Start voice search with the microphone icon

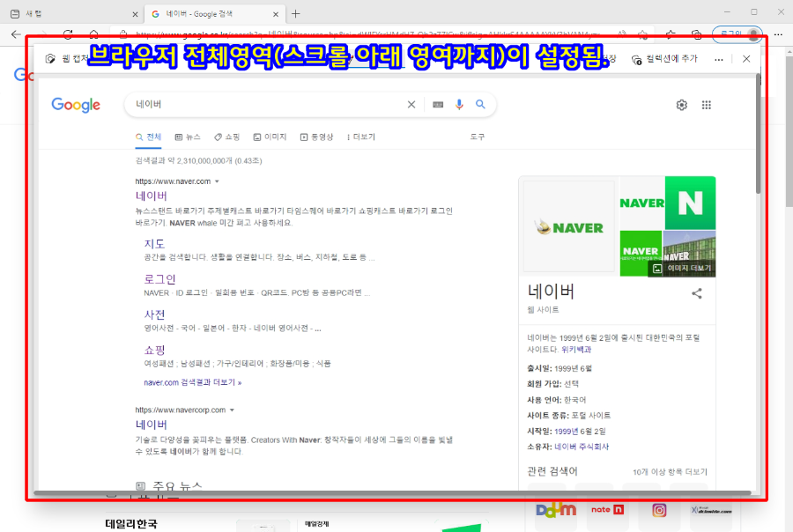coord(459,104)
